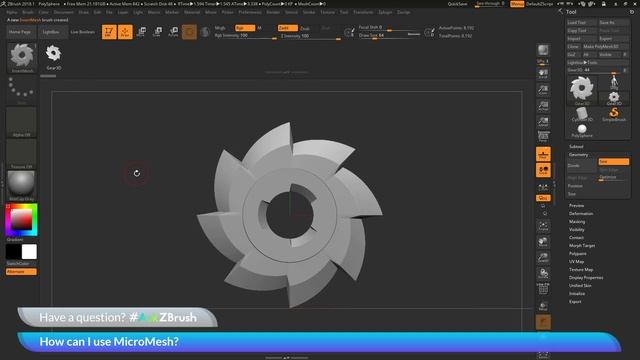Click the Zoom3D icon in right shelf
The height and width of the screenshot is (360, 640).
pos(543,258)
